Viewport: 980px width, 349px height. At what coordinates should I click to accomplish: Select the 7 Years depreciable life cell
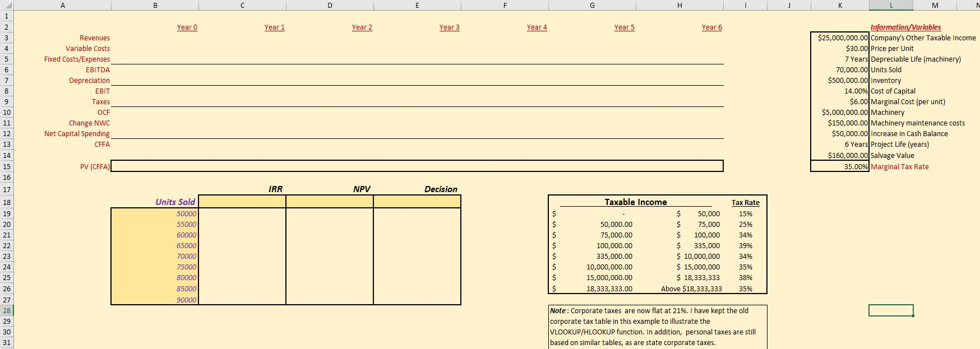(x=840, y=59)
